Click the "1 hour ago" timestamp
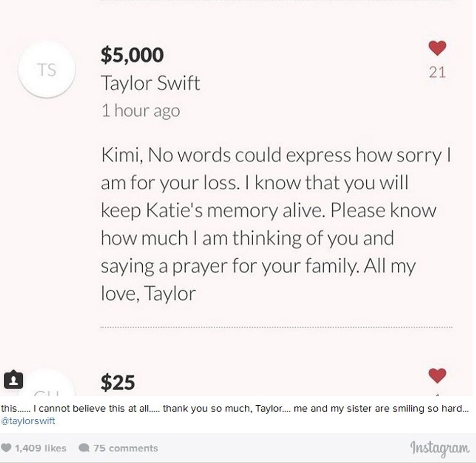This screenshot has width=476, height=463. click(x=140, y=111)
